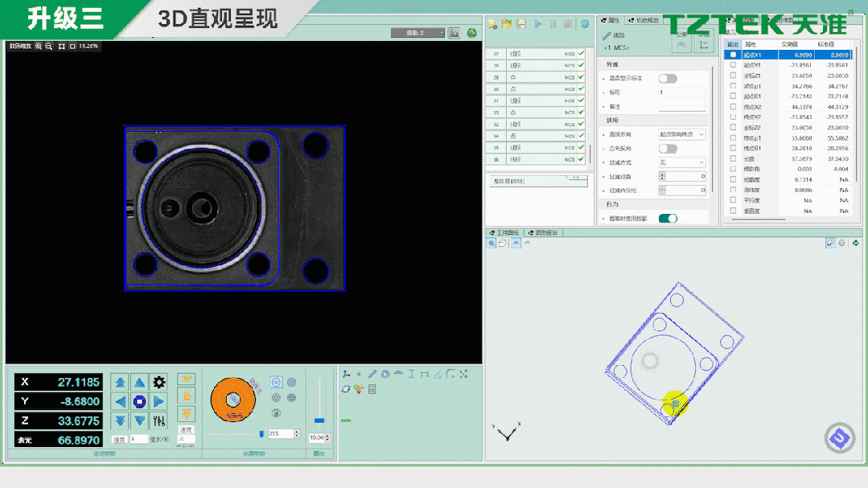Click the 标号 input field
This screenshot has width=868, height=488.
coord(681,92)
